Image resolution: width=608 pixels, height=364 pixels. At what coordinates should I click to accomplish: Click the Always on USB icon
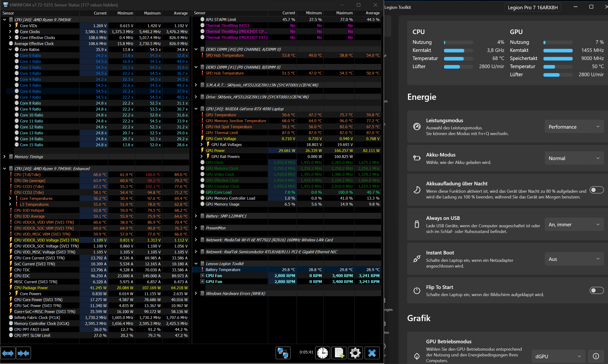click(x=417, y=224)
